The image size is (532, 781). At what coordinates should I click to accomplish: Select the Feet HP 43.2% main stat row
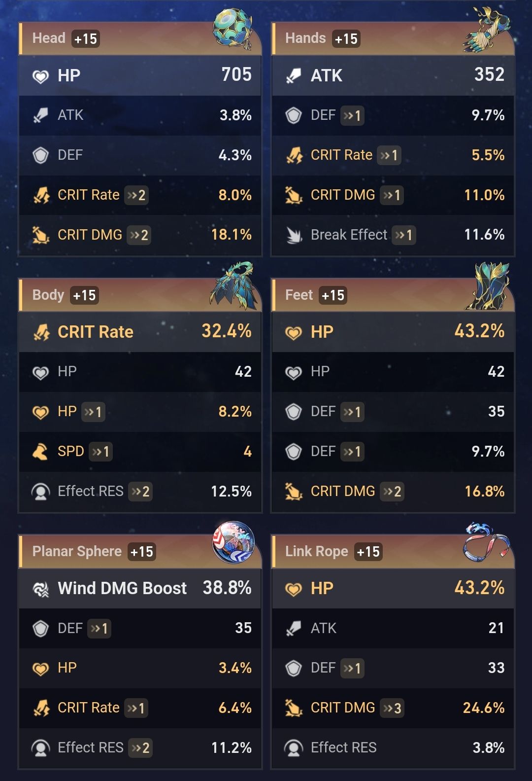pyautogui.click(x=393, y=332)
